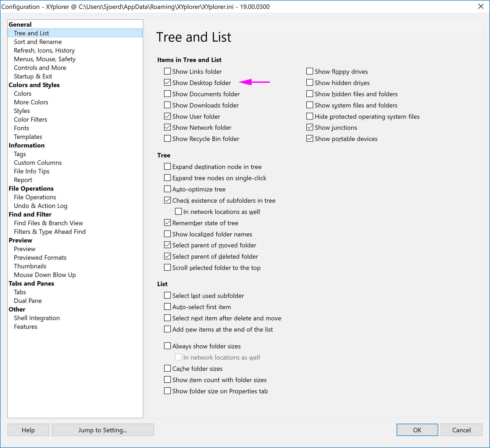Turn on Show Recycle Bin folder
The height and width of the screenshot is (448, 490).
tap(167, 139)
